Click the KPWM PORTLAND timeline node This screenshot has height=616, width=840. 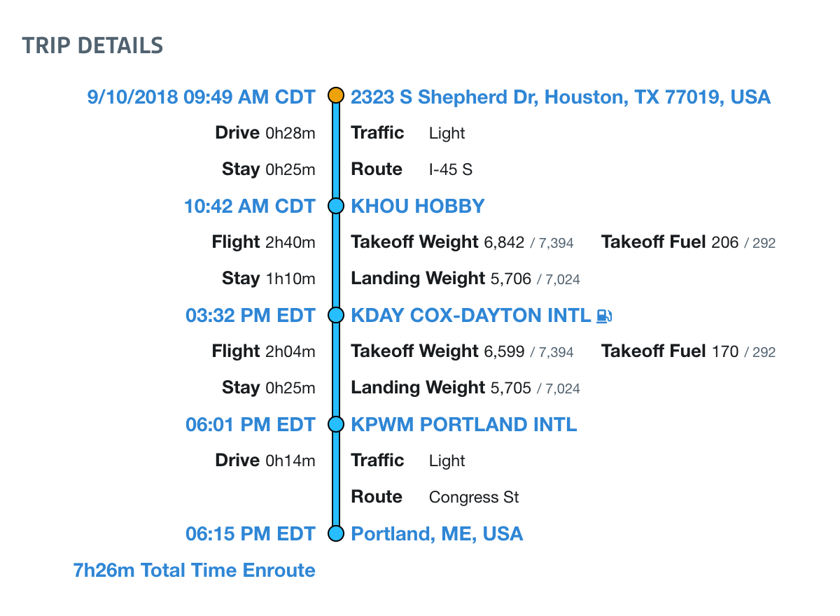(337, 424)
